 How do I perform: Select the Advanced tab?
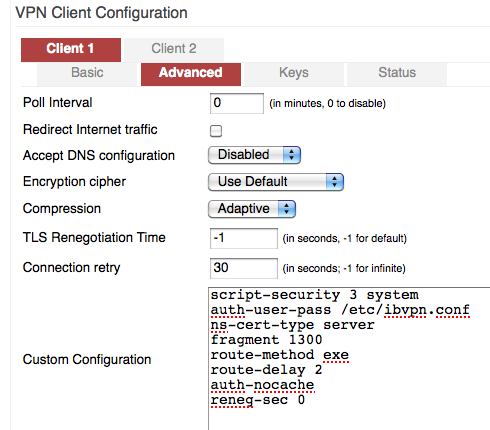[191, 74]
